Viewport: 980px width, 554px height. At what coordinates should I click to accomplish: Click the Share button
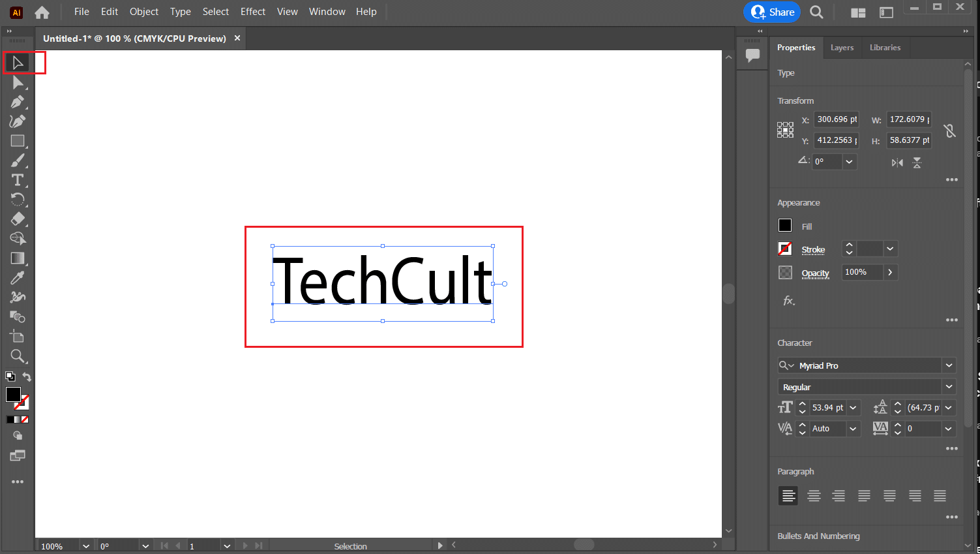(x=772, y=12)
